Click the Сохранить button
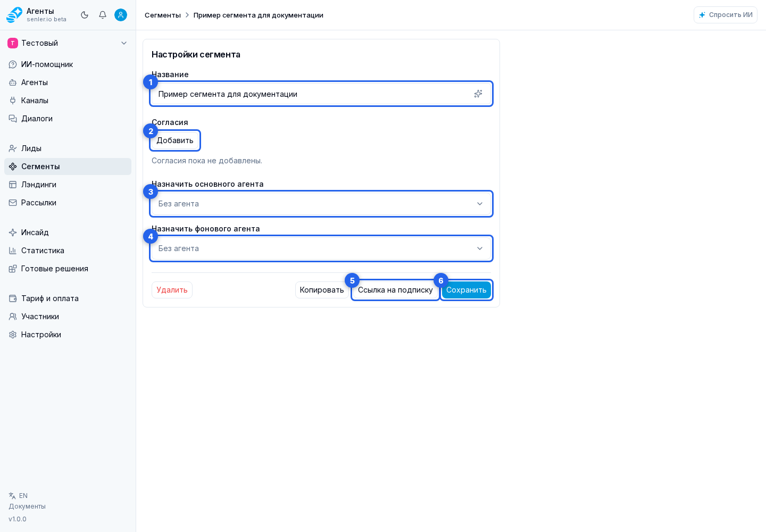This screenshot has width=766, height=532. pos(467,290)
